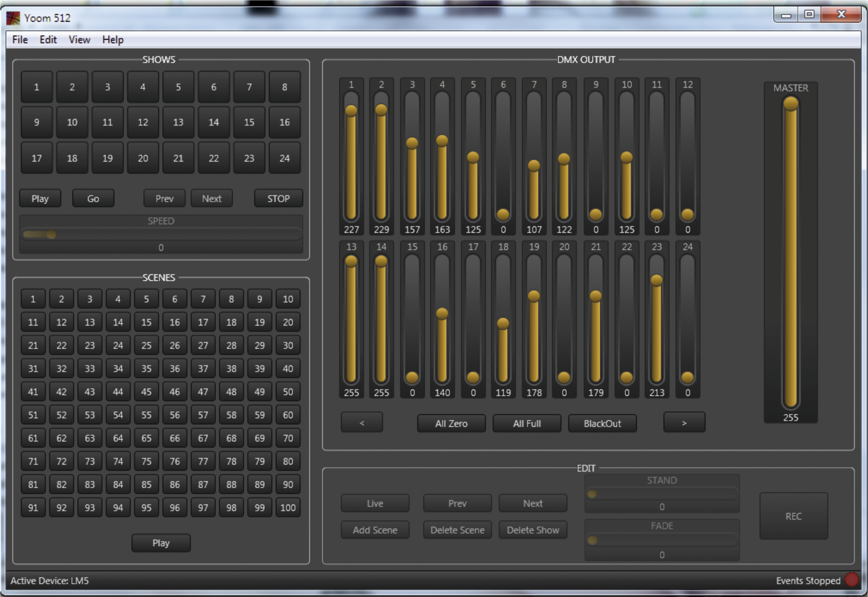The width and height of the screenshot is (868, 597).
Task: Select scene number 45
Action: (146, 392)
